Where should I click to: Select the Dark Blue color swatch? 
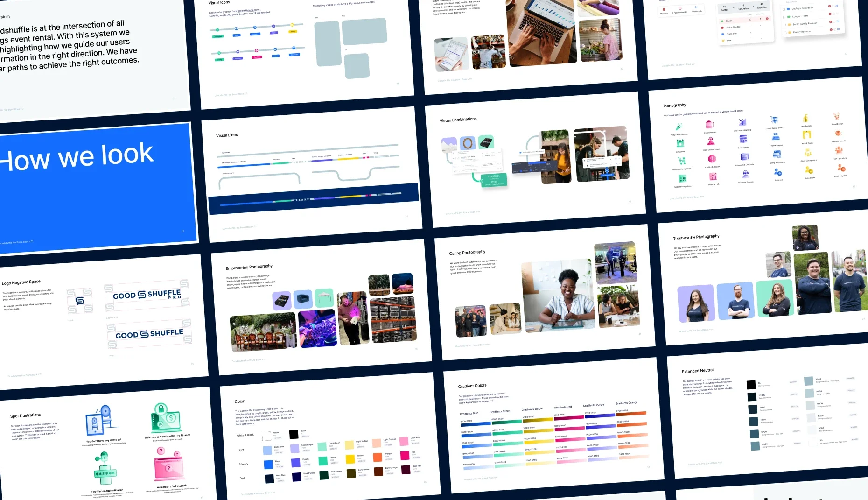pos(269,478)
